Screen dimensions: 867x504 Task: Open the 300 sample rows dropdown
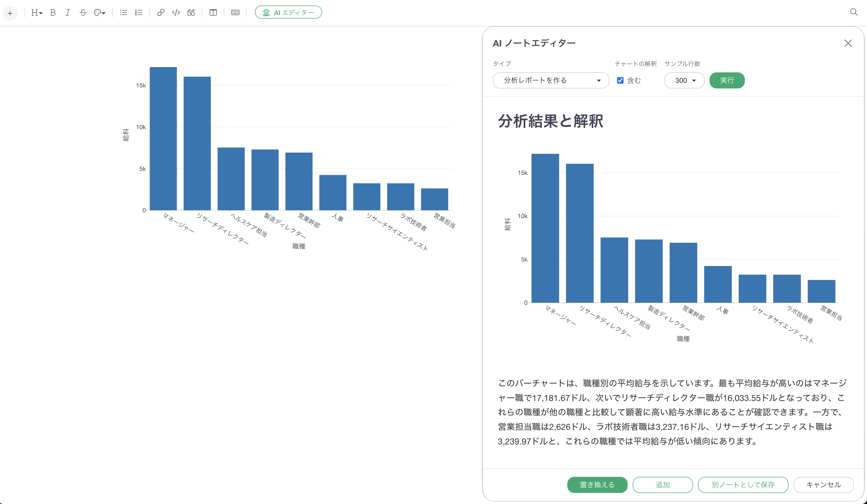tap(684, 80)
